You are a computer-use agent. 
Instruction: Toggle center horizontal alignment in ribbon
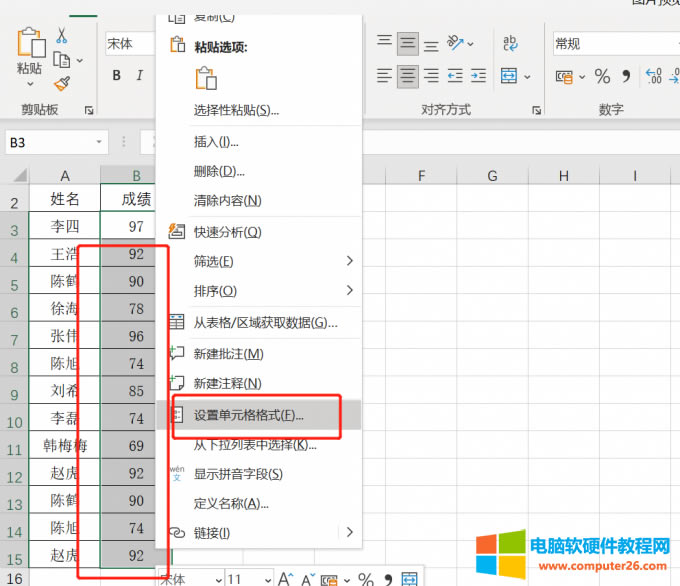click(407, 76)
